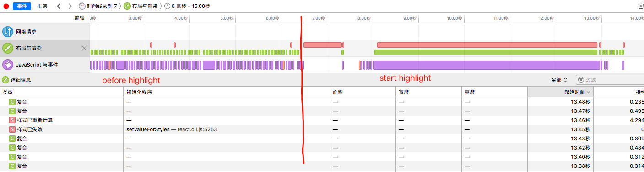644x172 pixels.
Task: Go forward with the right arrow
Action: [x=70, y=6]
